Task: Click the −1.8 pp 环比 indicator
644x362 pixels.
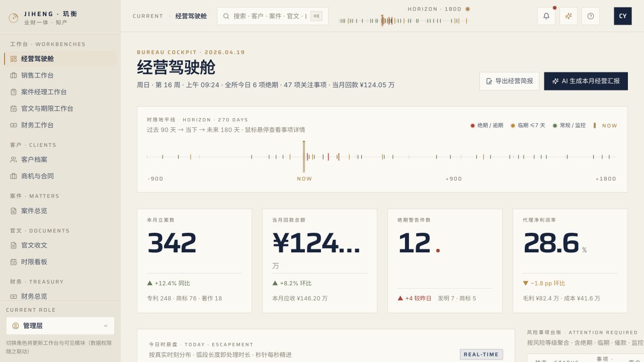Action: 544,284
